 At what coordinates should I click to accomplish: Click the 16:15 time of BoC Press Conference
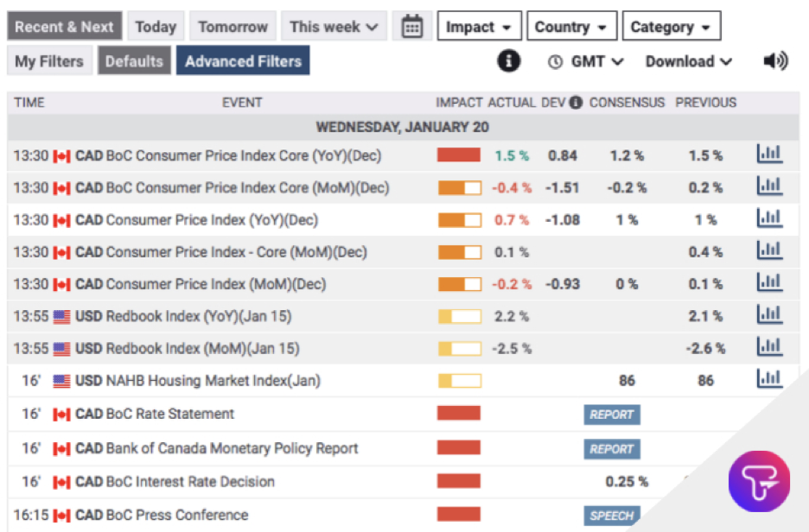click(x=31, y=515)
